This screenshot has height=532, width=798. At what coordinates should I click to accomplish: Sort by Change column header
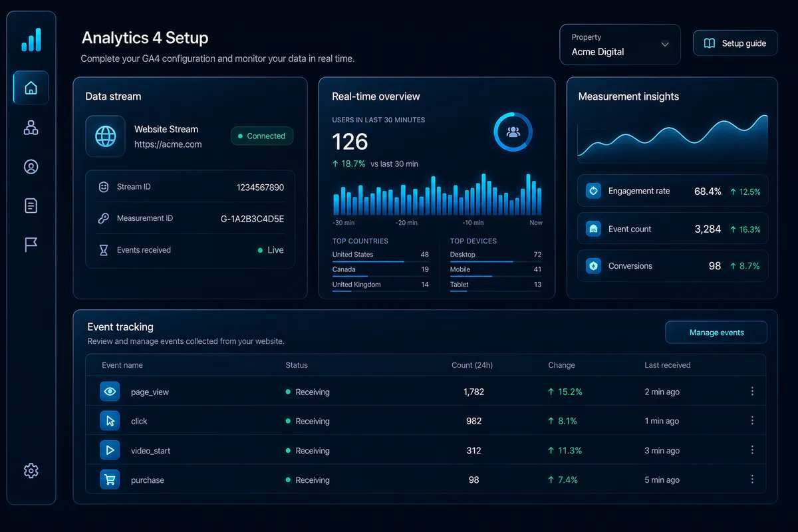[561, 365]
